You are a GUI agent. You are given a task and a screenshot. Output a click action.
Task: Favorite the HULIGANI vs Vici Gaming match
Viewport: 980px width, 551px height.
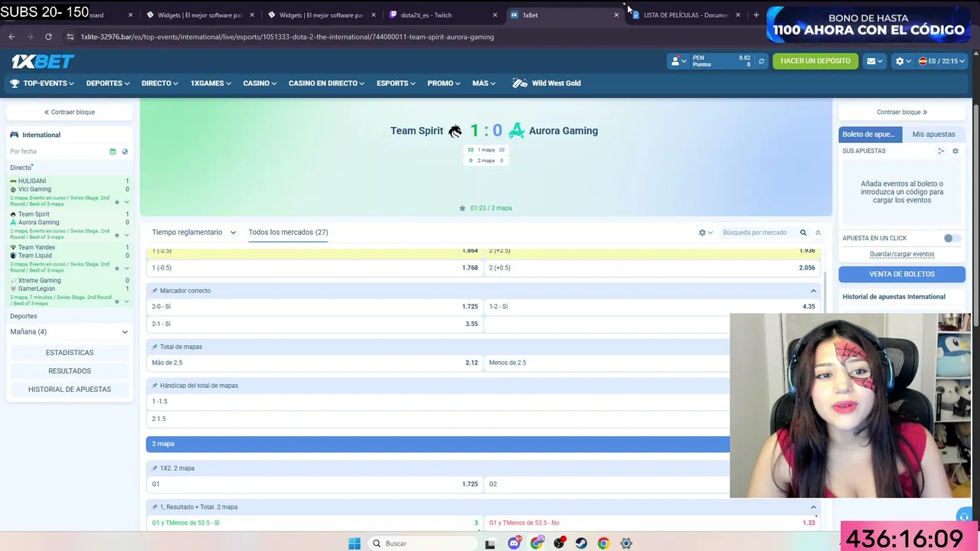117,202
